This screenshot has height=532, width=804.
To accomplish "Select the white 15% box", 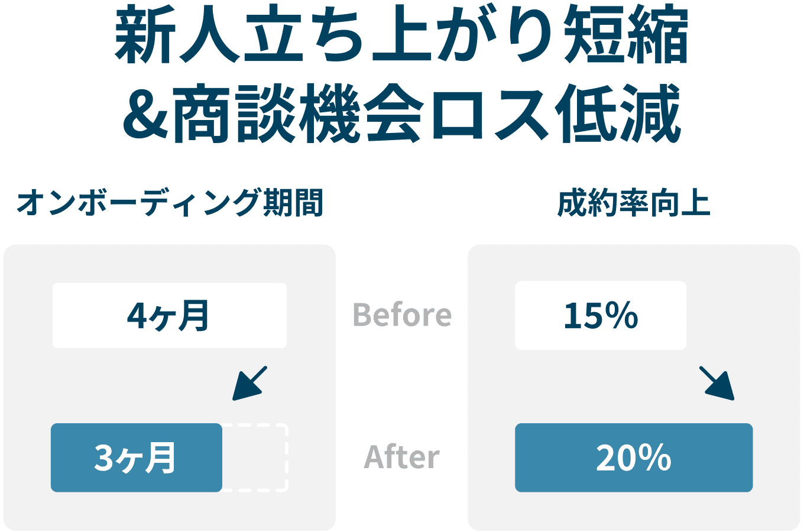I will pos(601,316).
